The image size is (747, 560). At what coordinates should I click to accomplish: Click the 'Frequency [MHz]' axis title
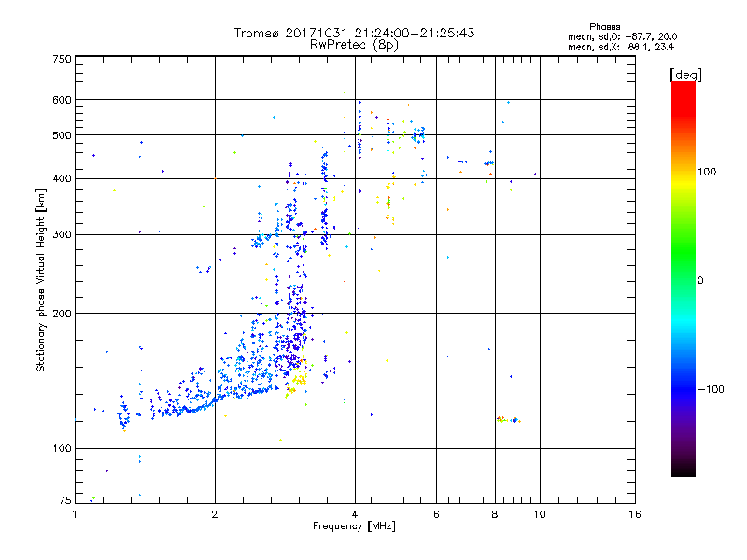(354, 526)
